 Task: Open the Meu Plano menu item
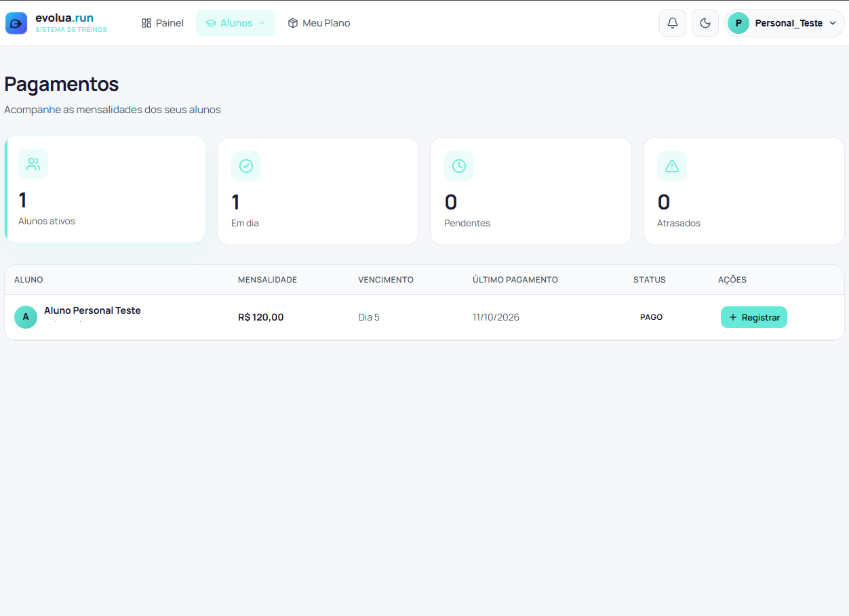click(x=319, y=23)
